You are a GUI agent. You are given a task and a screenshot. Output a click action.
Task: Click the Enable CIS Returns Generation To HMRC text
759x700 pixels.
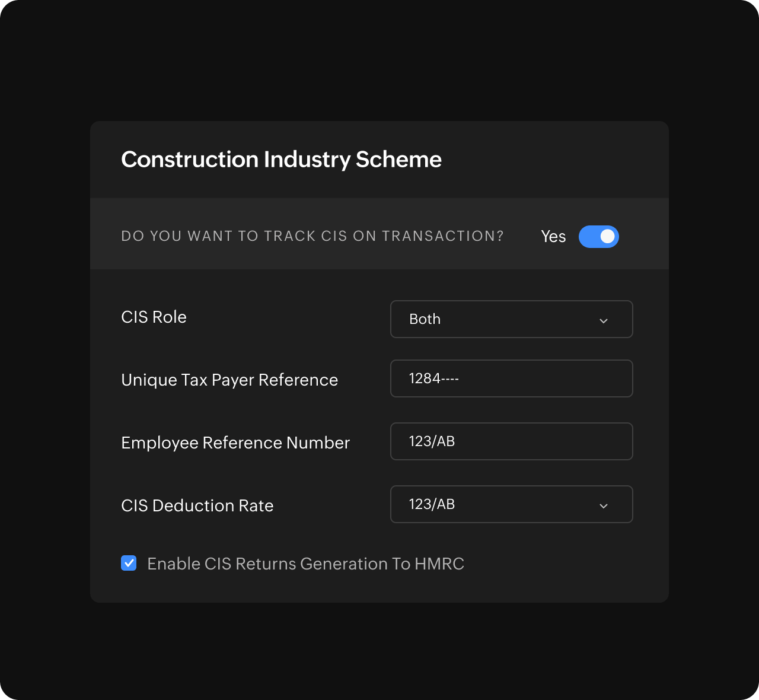coord(305,564)
